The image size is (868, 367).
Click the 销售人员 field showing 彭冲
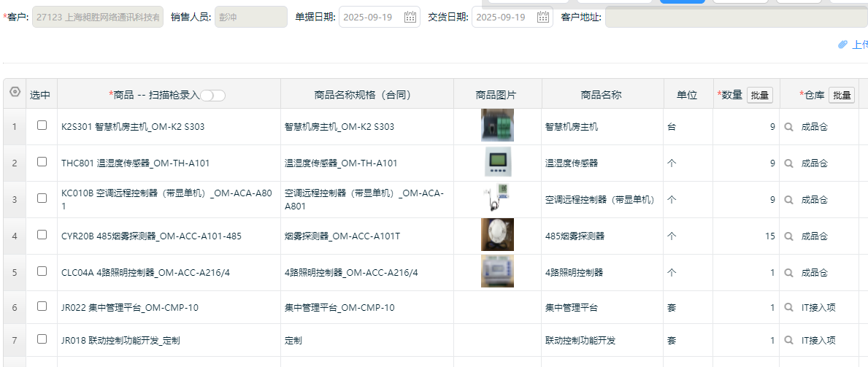pyautogui.click(x=251, y=18)
